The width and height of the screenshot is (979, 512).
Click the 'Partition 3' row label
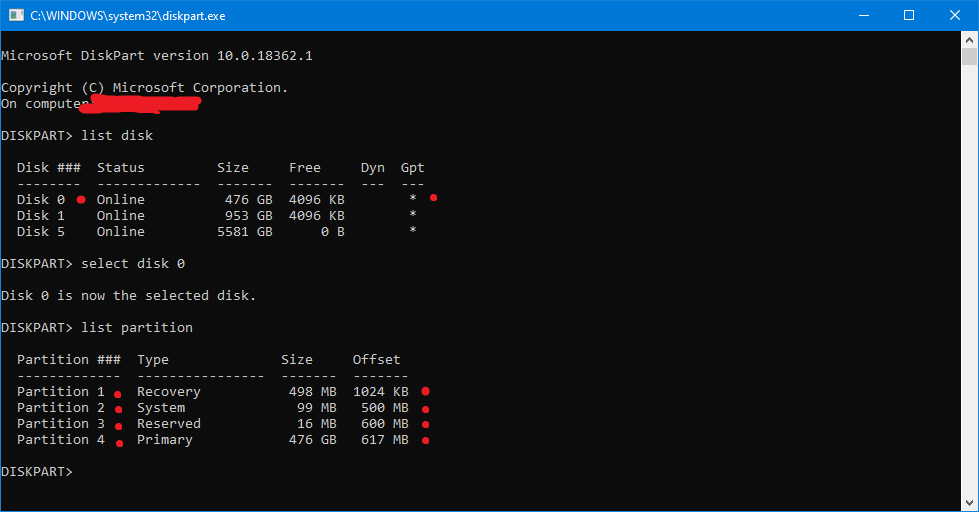(x=61, y=423)
